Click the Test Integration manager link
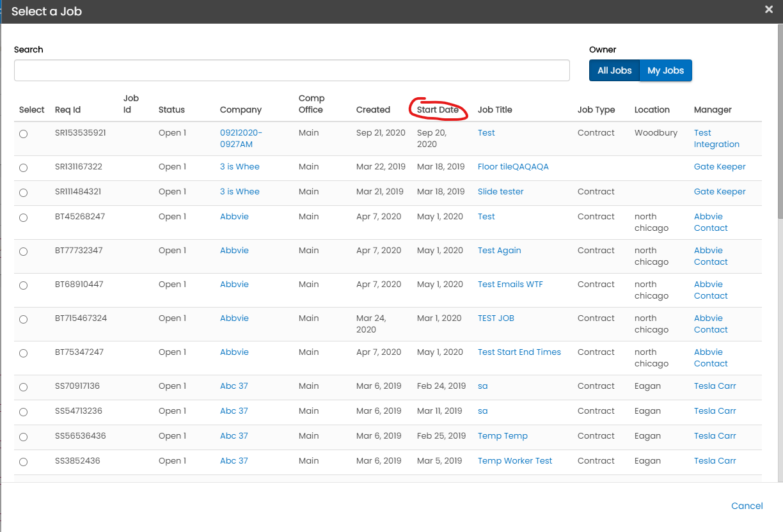Screen dimensions: 783x532 click(716, 138)
